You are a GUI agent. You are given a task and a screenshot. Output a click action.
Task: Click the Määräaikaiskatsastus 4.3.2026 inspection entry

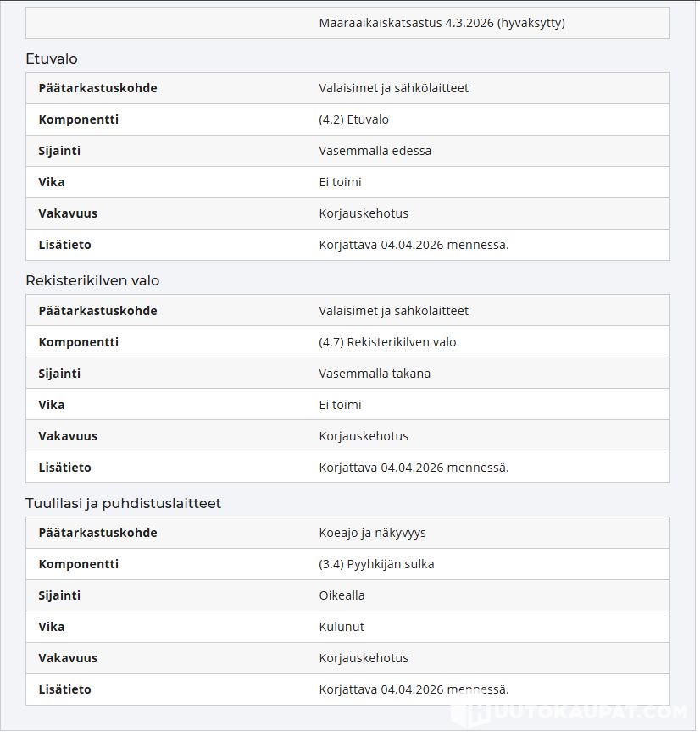[x=442, y=23]
